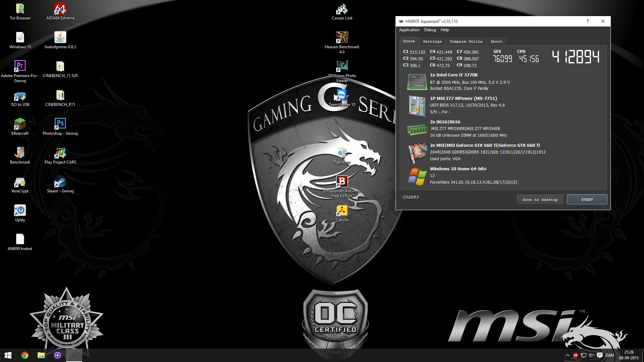Open the Debug menu
644x362 pixels.
(430, 30)
